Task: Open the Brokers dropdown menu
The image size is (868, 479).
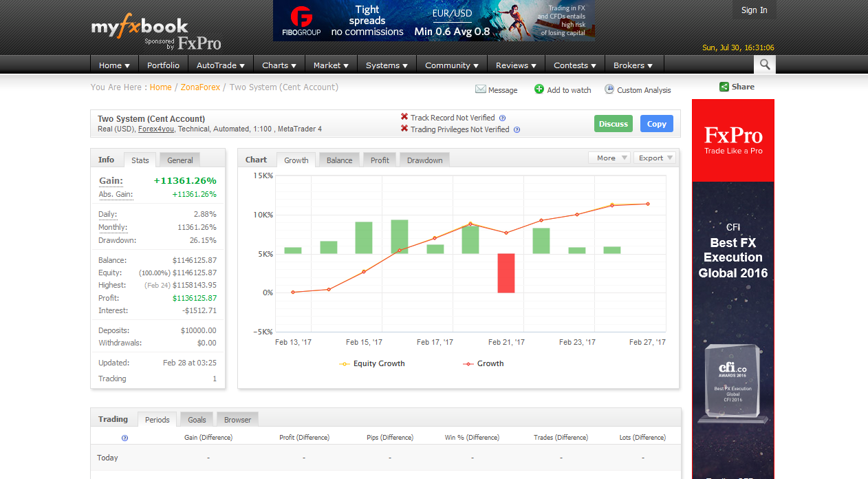Action: 633,65
